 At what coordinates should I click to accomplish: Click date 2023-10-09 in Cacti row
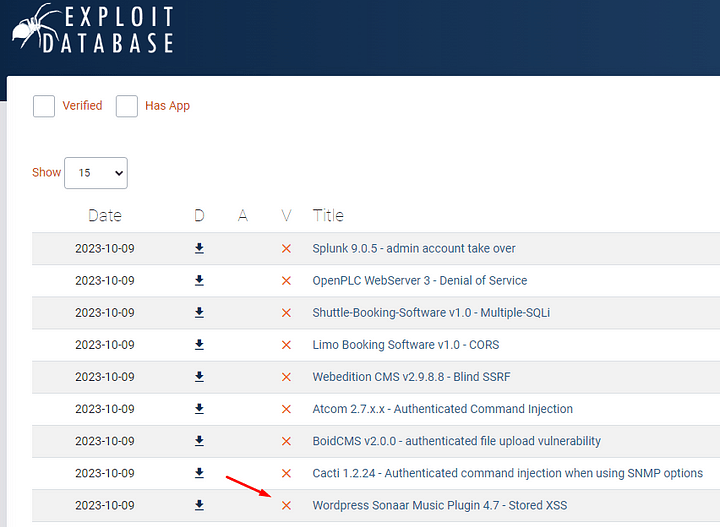coord(105,473)
